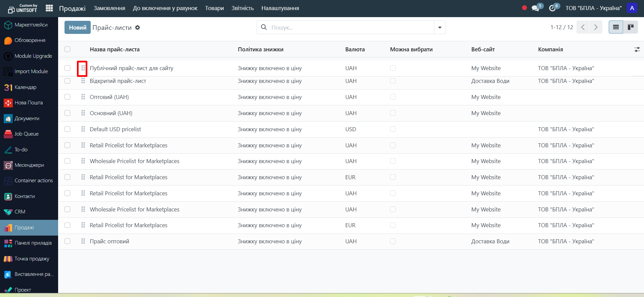The width and height of the screenshot is (644, 297).
Task: Open company switcher ТОВ "БПЛА - Україна"
Action: pos(593,8)
